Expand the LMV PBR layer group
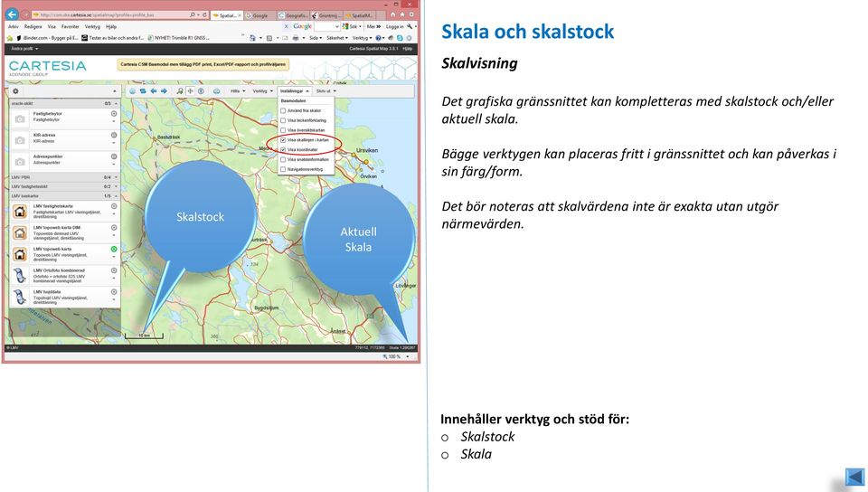868x492 pixels. click(x=116, y=177)
